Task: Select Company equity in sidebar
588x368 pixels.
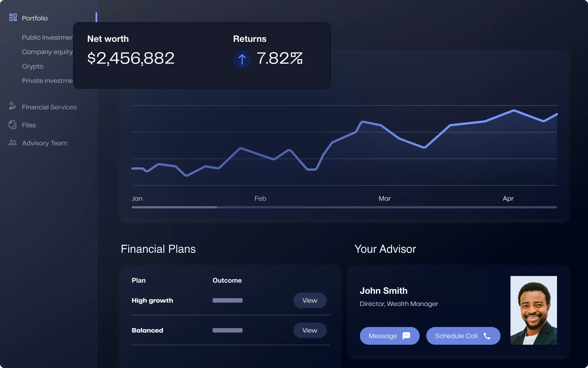Action: coord(47,52)
